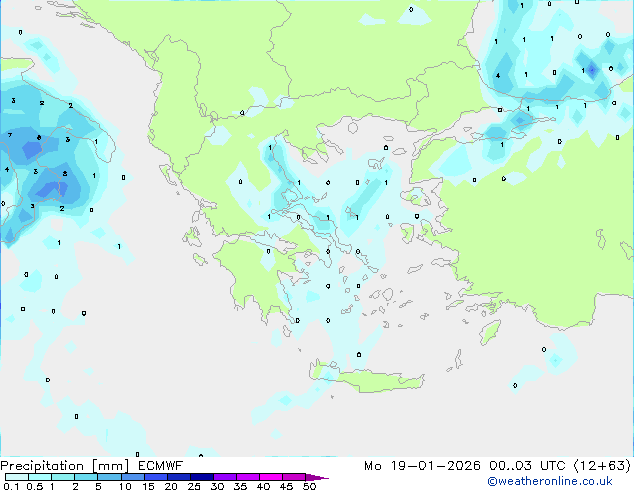This screenshot has height=490, width=634.
Task: Click the legend swatch between 0.1 and 0.5
Action: pos(17,477)
